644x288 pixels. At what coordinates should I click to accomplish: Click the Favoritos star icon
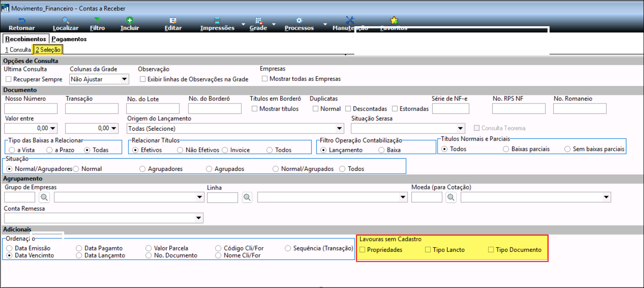click(394, 20)
